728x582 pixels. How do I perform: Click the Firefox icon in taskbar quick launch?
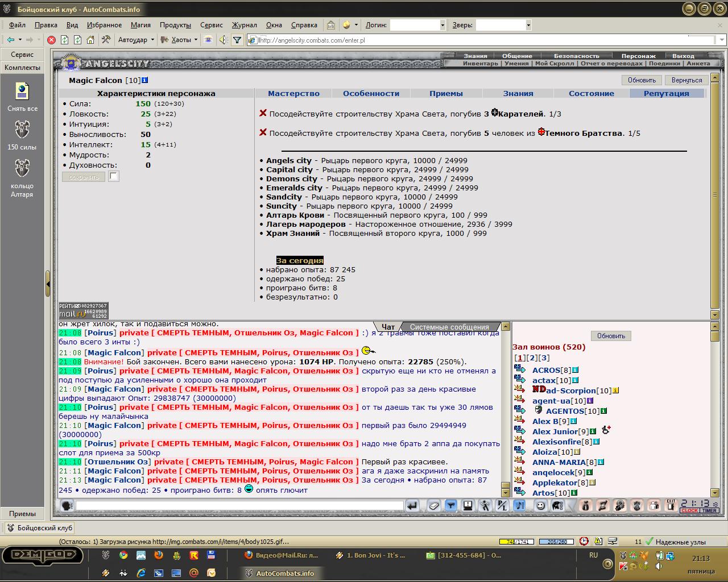(158, 555)
